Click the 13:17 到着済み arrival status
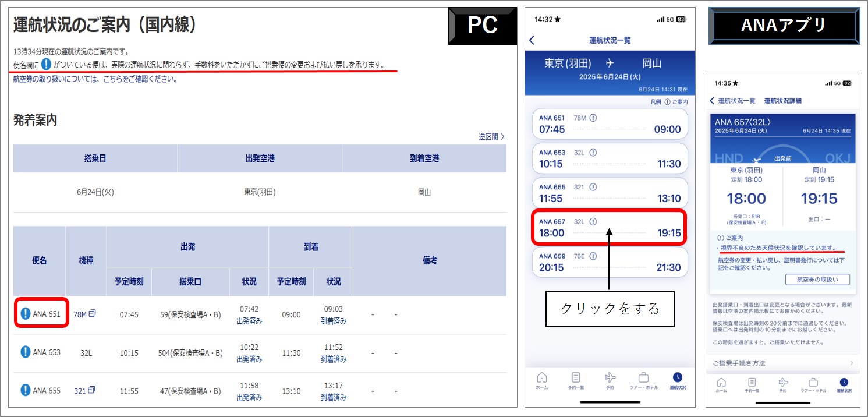868x417 pixels. coord(334,391)
